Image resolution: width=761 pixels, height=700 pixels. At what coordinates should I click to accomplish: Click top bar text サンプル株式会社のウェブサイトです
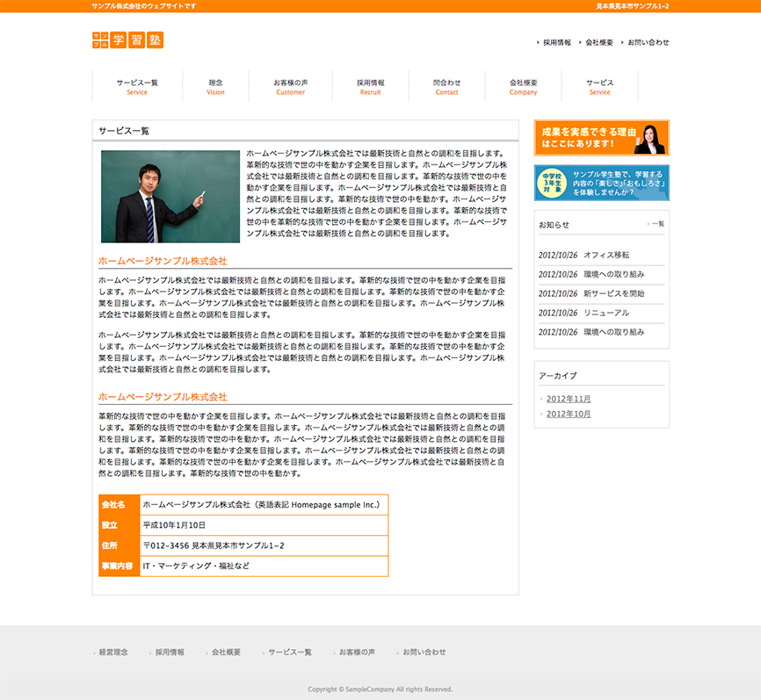[144, 6]
